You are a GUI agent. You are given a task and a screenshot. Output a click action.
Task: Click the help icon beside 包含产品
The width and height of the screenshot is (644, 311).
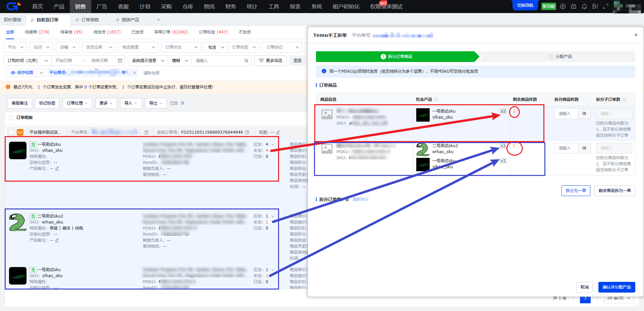click(436, 100)
